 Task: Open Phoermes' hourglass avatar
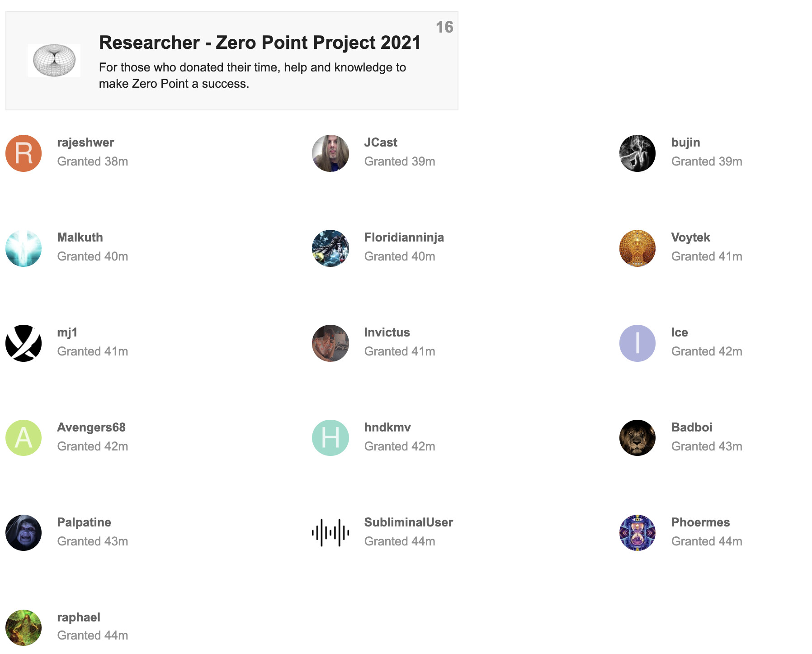[637, 533]
